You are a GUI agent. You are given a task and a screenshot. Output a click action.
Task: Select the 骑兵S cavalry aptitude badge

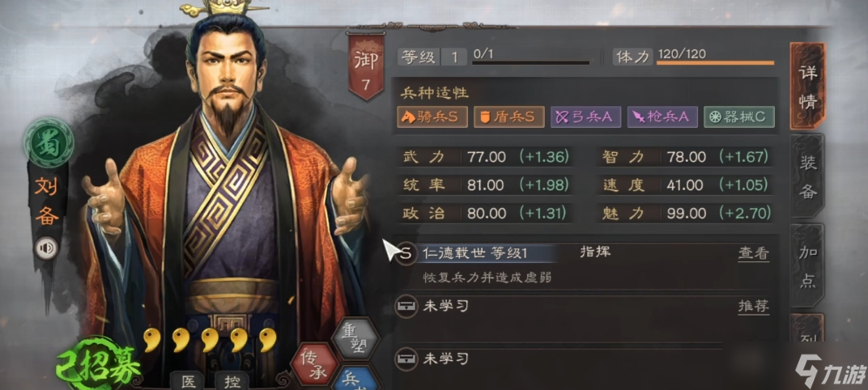[x=432, y=117]
